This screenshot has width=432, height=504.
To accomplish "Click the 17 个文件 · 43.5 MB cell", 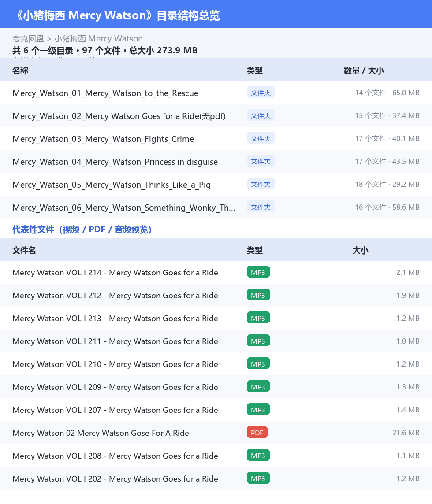I will (387, 161).
